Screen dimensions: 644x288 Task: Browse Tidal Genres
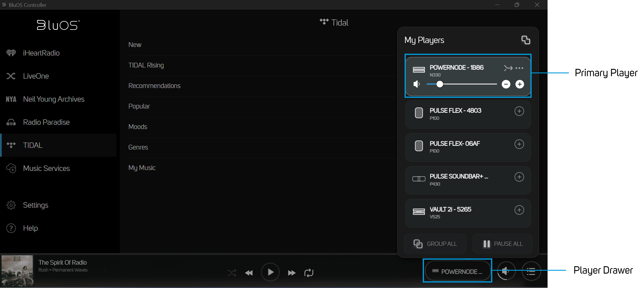(262, 147)
